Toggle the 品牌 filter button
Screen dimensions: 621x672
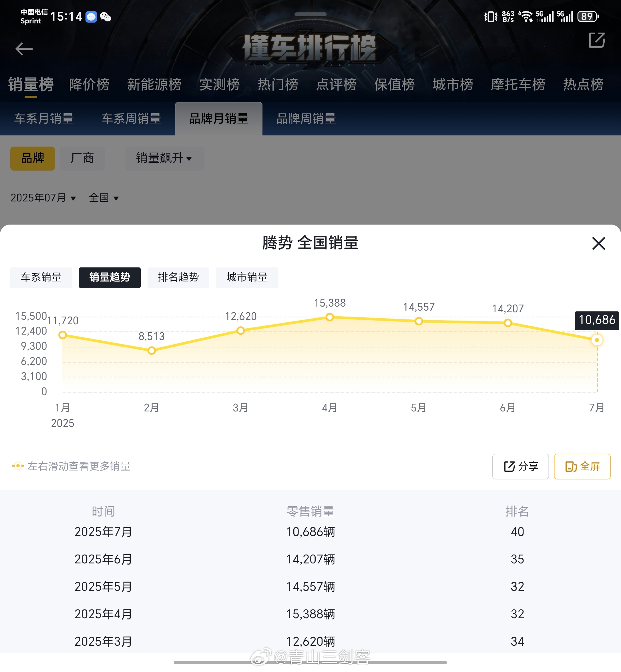[33, 158]
